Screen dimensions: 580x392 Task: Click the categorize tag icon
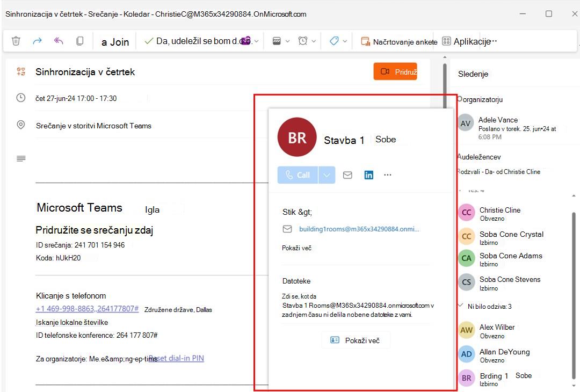click(334, 41)
